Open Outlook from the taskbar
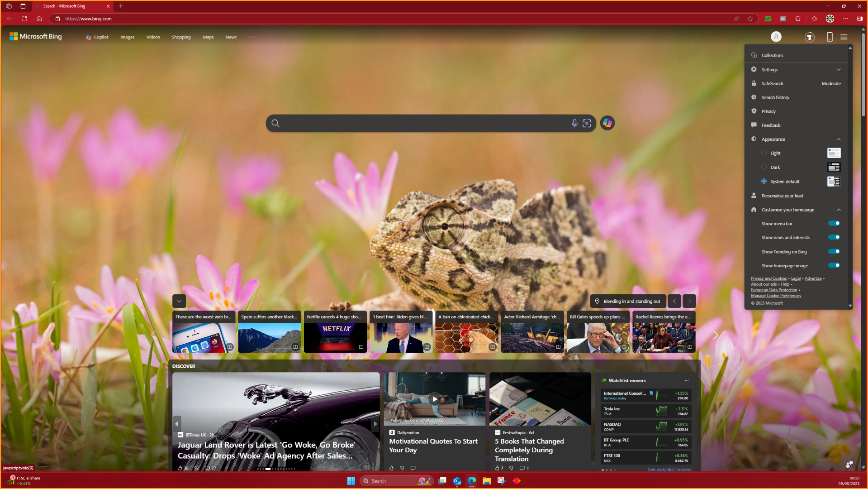This screenshot has height=489, width=868. (x=457, y=481)
